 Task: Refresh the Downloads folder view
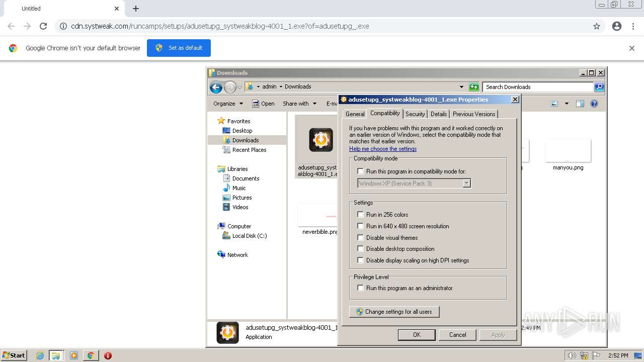(474, 87)
